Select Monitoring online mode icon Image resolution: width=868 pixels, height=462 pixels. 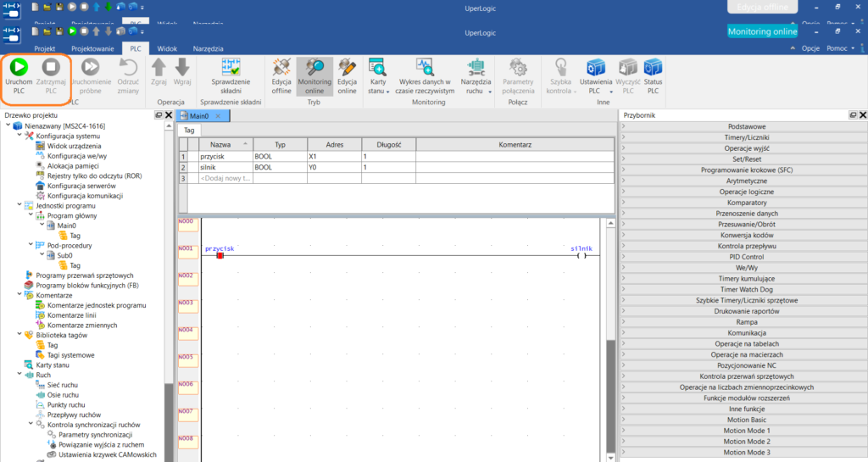(314, 68)
